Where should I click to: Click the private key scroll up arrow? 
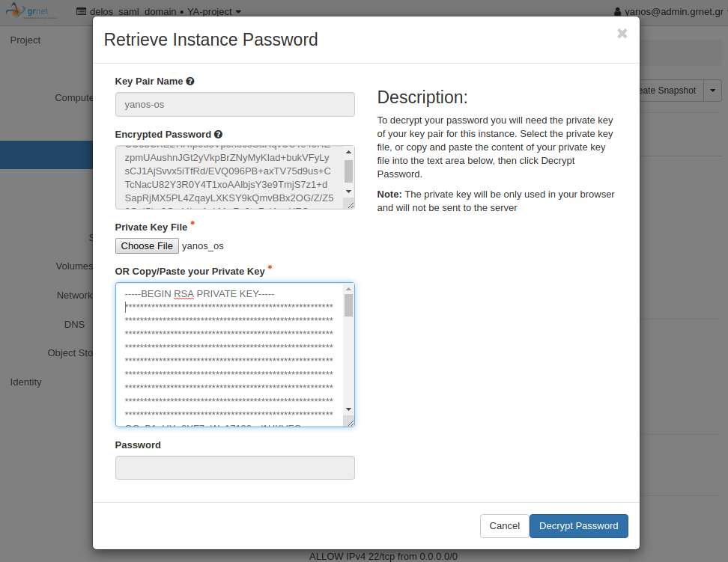pyautogui.click(x=348, y=289)
